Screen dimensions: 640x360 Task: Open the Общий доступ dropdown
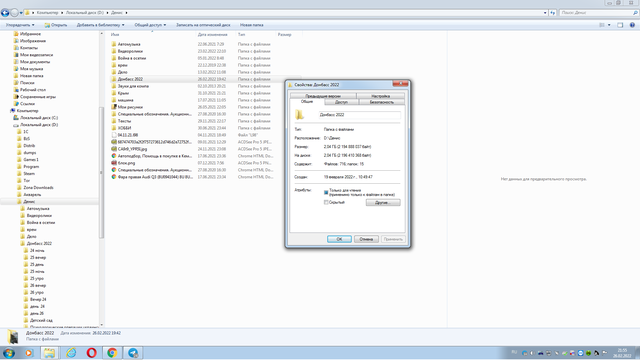[x=150, y=25]
